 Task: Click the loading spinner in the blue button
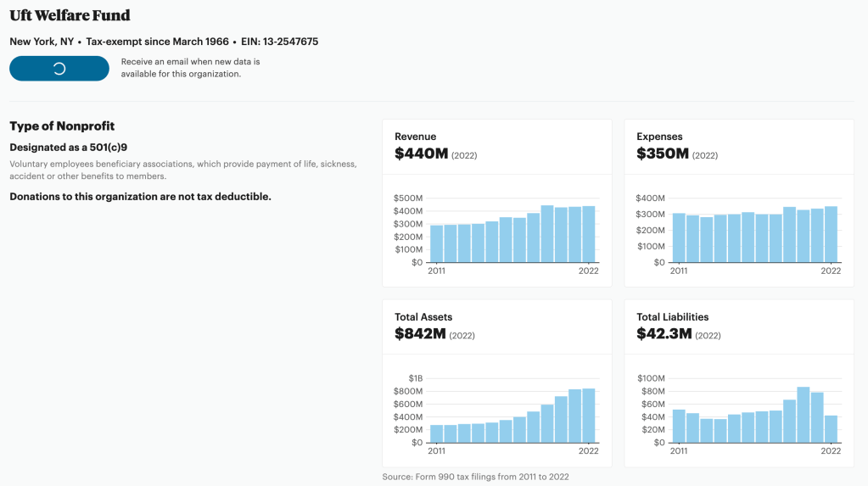[x=59, y=69]
